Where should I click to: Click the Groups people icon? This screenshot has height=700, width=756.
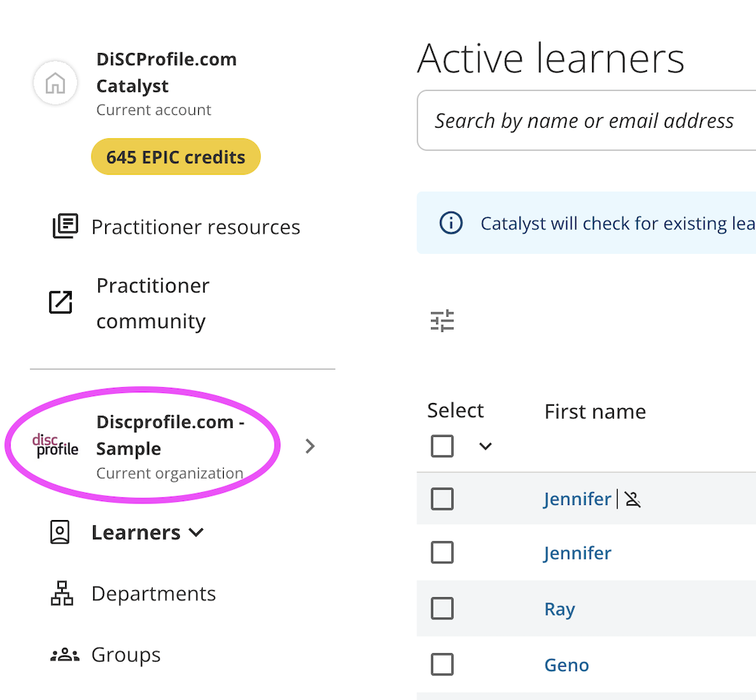[x=64, y=655]
